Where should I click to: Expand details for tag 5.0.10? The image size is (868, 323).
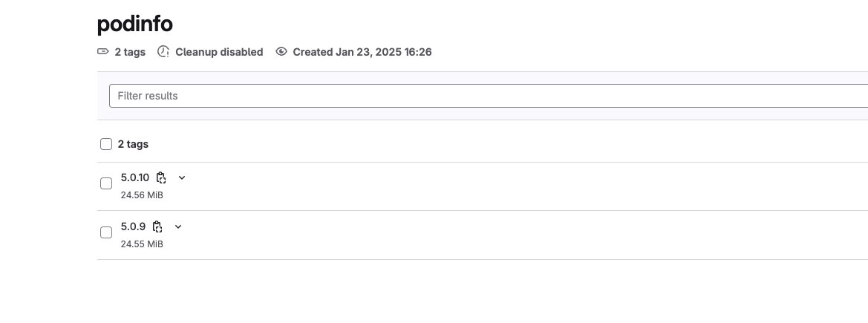[x=182, y=178]
